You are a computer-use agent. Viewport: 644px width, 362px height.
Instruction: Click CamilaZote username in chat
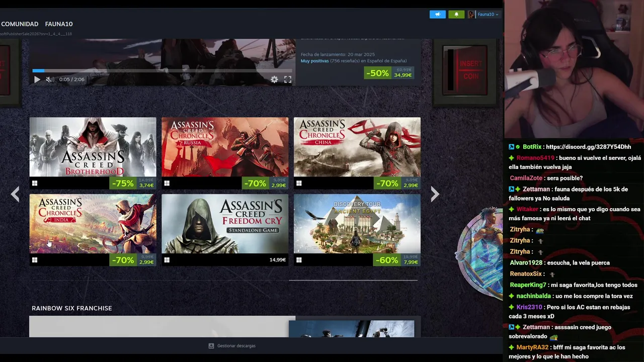coord(526,178)
